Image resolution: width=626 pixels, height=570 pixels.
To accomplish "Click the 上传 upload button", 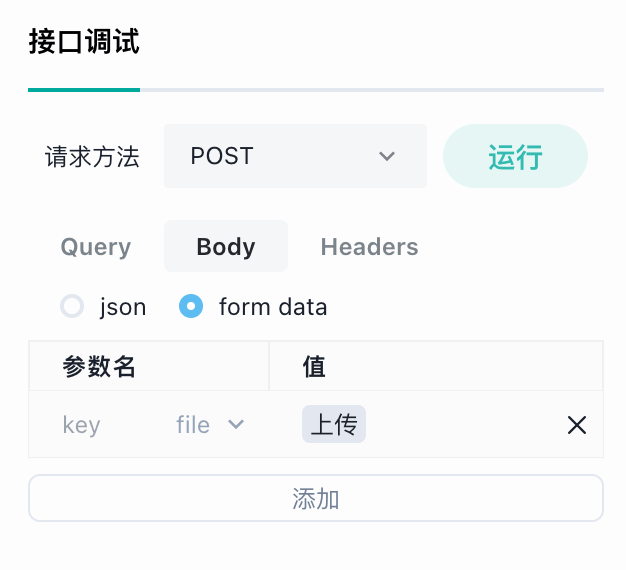I will (x=334, y=424).
